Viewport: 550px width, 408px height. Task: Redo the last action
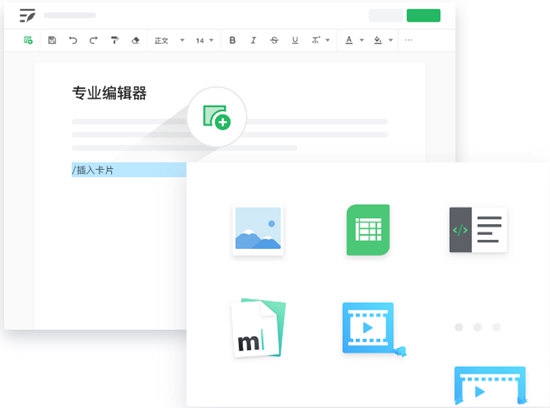pyautogui.click(x=93, y=40)
